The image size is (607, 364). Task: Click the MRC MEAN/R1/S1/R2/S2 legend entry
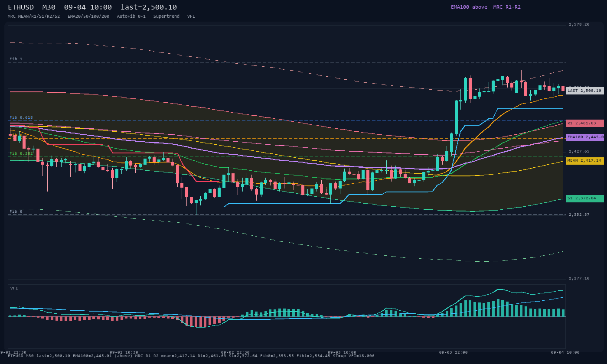(x=34, y=16)
